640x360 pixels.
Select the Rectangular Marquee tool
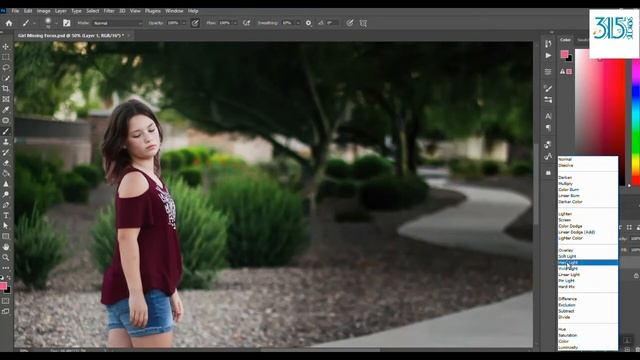(6, 57)
